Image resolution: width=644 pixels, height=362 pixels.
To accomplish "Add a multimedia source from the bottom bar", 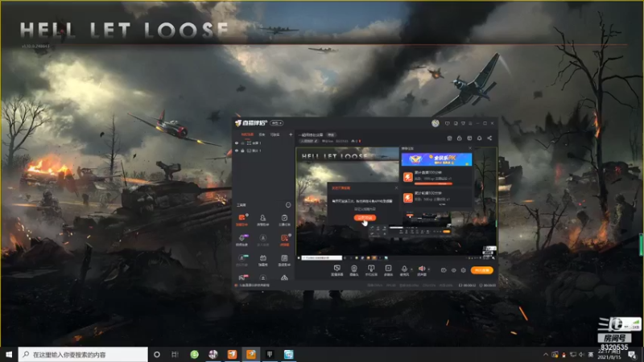I will click(388, 270).
